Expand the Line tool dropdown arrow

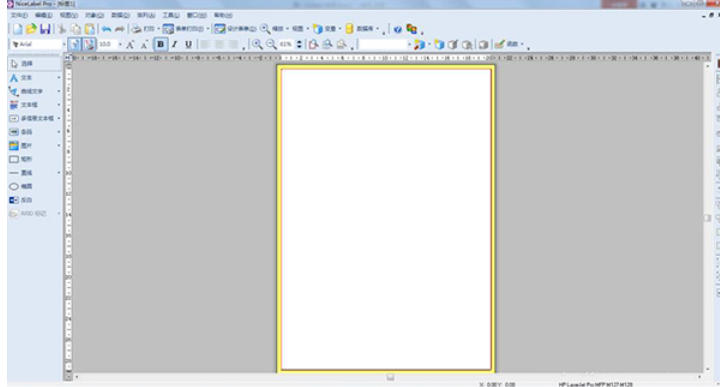(59, 173)
